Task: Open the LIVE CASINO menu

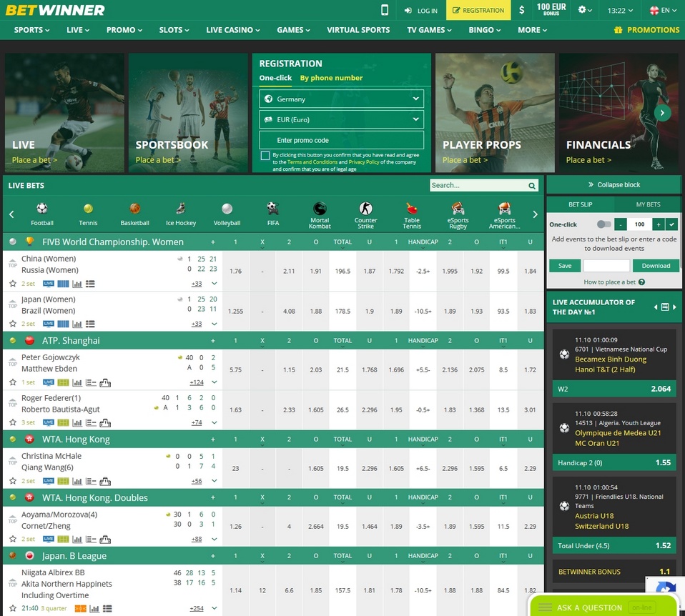Action: (233, 30)
